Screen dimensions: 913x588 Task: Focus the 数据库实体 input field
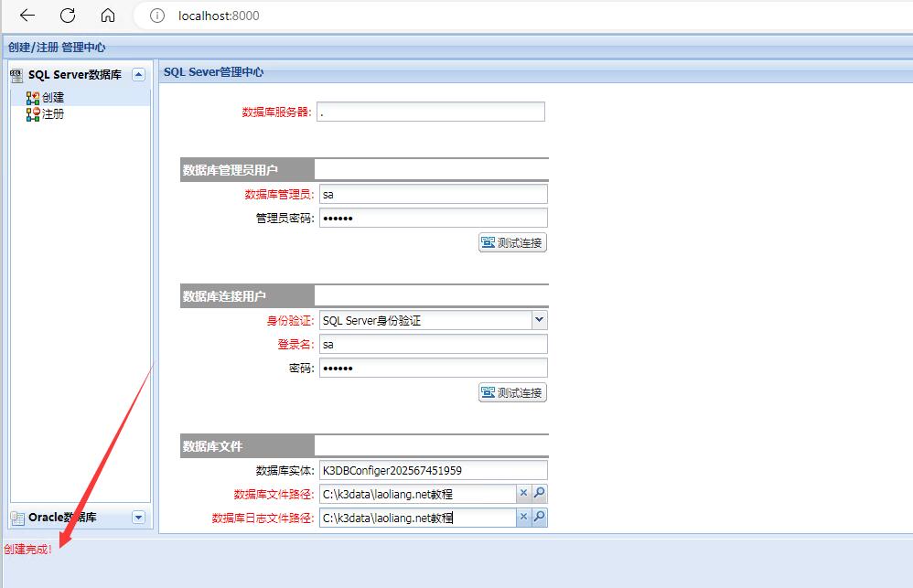(x=434, y=470)
